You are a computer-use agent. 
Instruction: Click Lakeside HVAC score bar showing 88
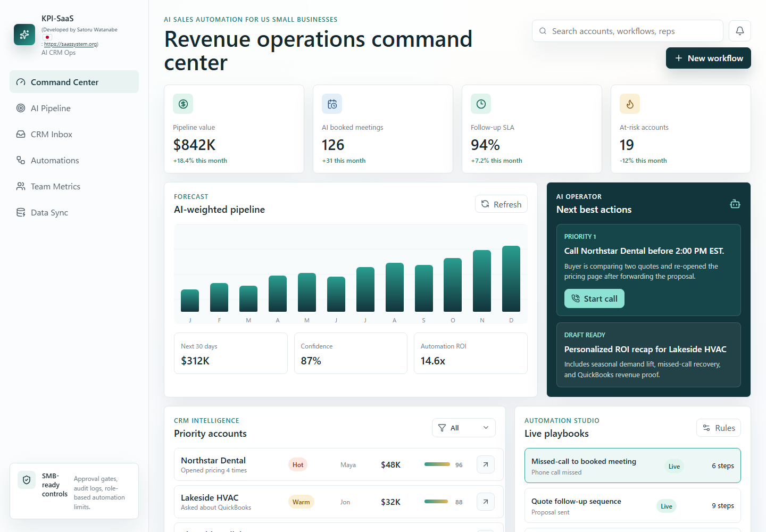(437, 502)
